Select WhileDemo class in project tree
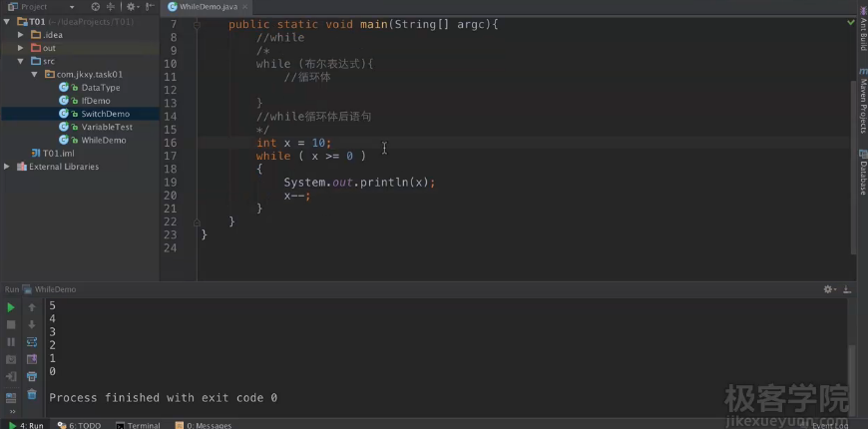This screenshot has width=868, height=429. [104, 140]
